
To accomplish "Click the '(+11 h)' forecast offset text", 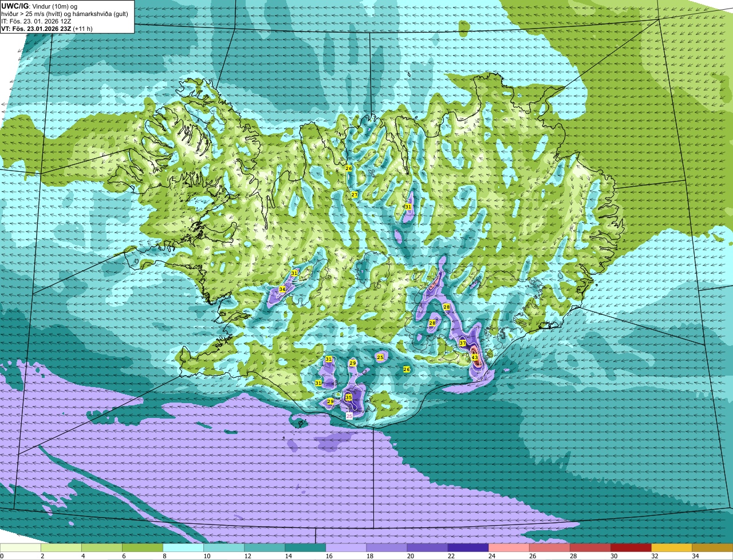I will pos(83,28).
